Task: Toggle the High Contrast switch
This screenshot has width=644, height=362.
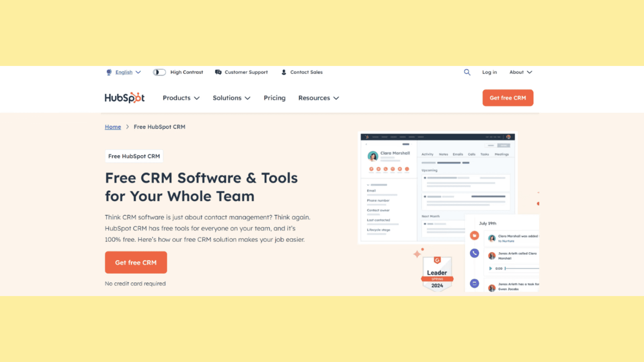Action: (159, 72)
